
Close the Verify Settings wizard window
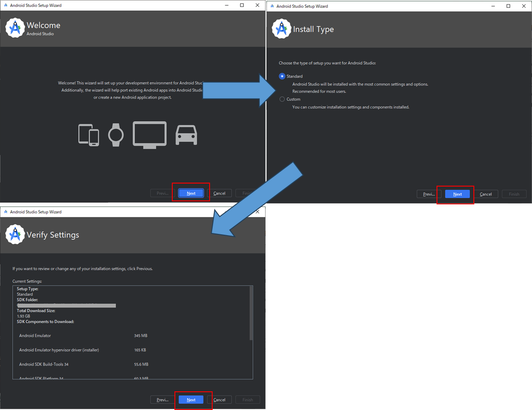point(258,212)
